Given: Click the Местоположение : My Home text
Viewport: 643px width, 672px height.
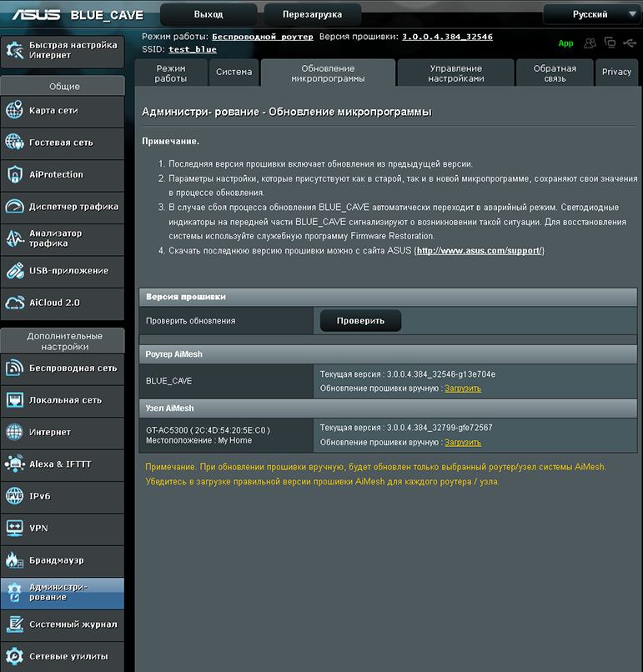Looking at the screenshot, I should coord(198,440).
